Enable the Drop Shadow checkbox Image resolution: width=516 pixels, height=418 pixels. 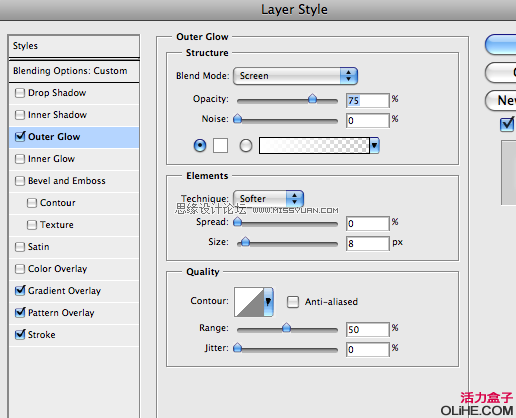click(x=20, y=93)
